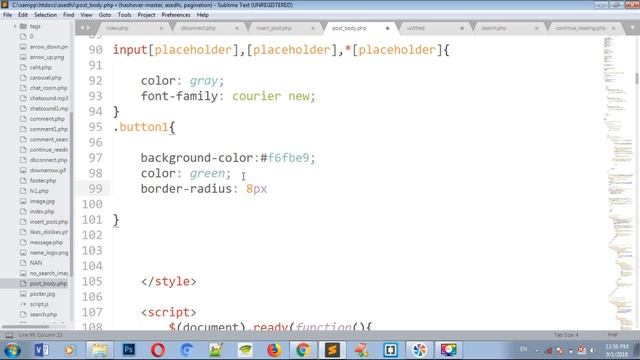Click the unsaved dot on untitled tab
Image resolution: width=640 pixels, height=360 pixels.
coord(462,28)
